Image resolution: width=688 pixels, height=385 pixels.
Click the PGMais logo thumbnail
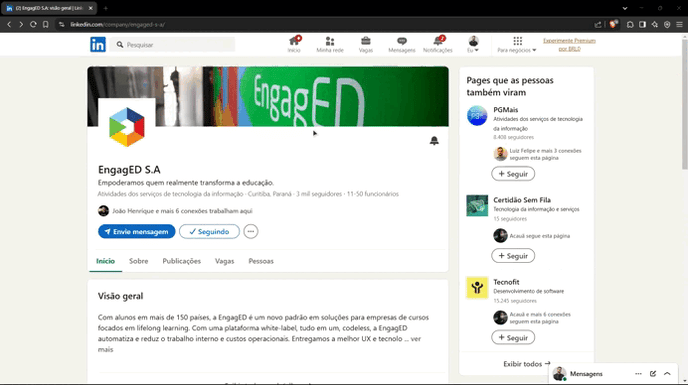coord(477,116)
